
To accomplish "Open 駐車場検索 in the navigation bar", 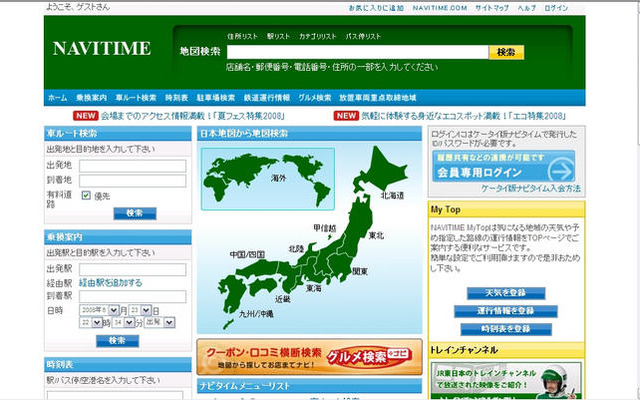I will 216,98.
